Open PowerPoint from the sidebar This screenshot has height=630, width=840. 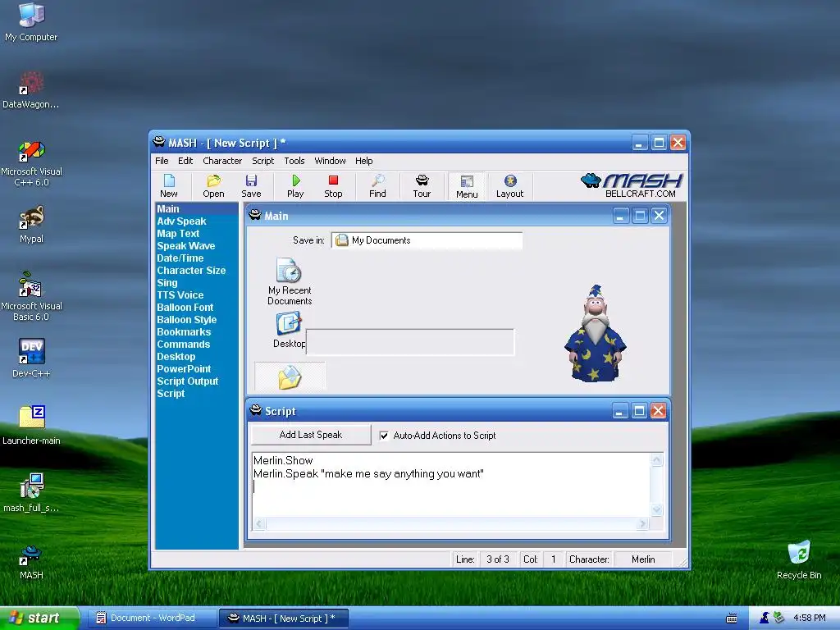[184, 369]
